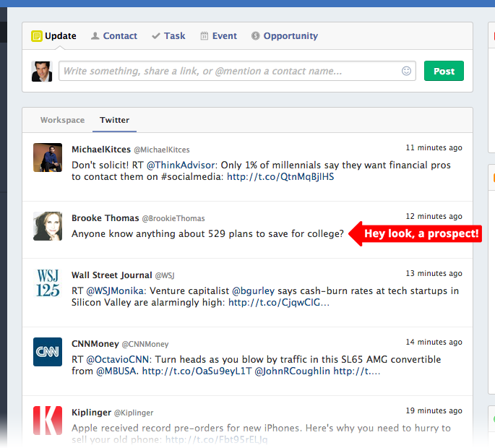Open link http://t.co/CjqwCIG…
Screen dimensions: 495x448
point(279,303)
